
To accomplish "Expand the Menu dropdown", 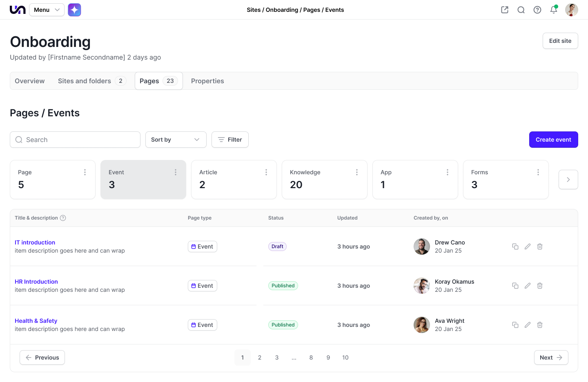I will (47, 10).
